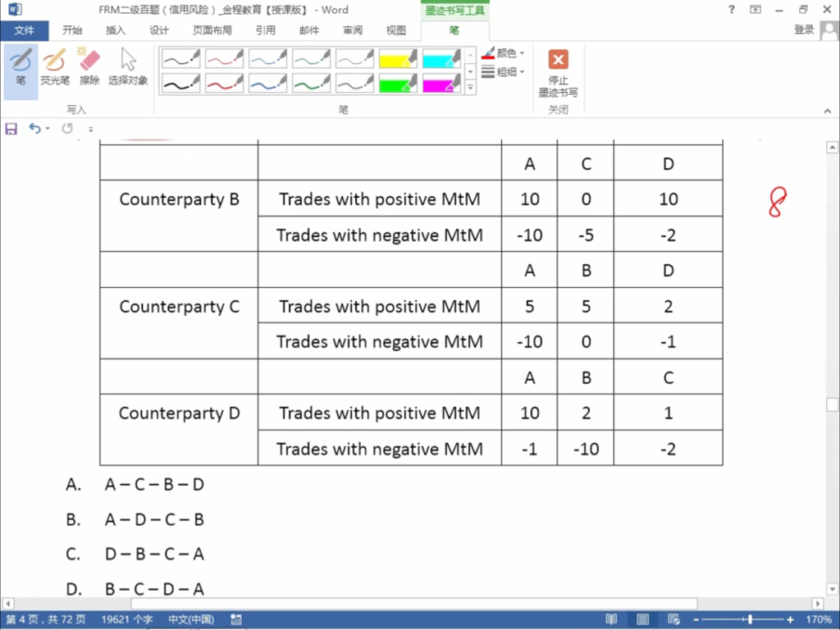Pick the thick blue pen in bottom row
Image resolution: width=840 pixels, height=630 pixels.
pos(268,84)
